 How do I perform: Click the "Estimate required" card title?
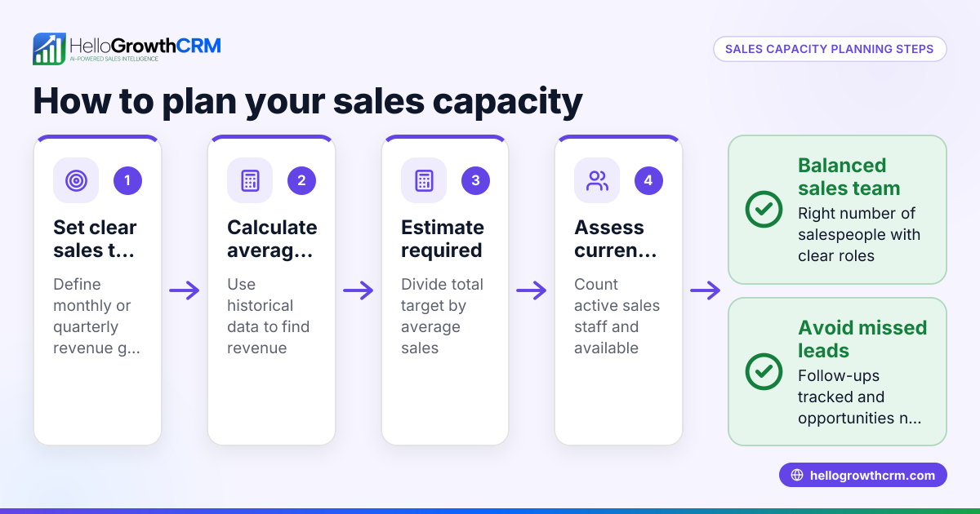tap(443, 239)
